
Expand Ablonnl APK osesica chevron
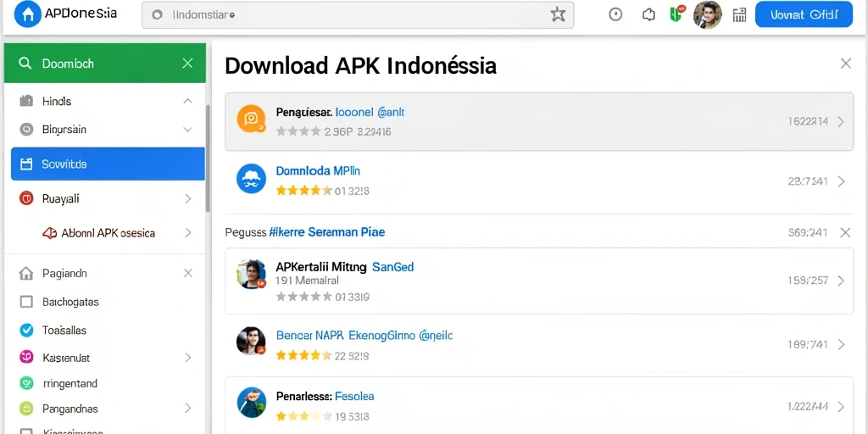click(x=187, y=232)
